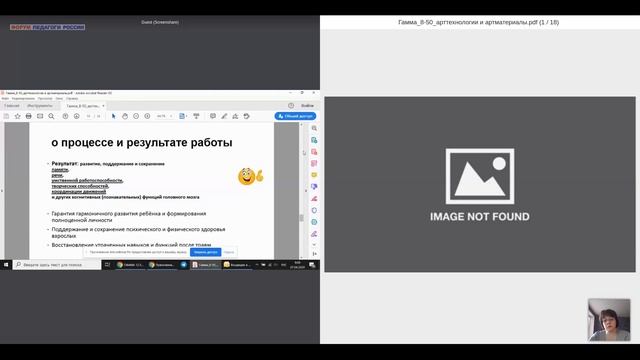
Task: Click the Windows Start button
Action: [6, 265]
